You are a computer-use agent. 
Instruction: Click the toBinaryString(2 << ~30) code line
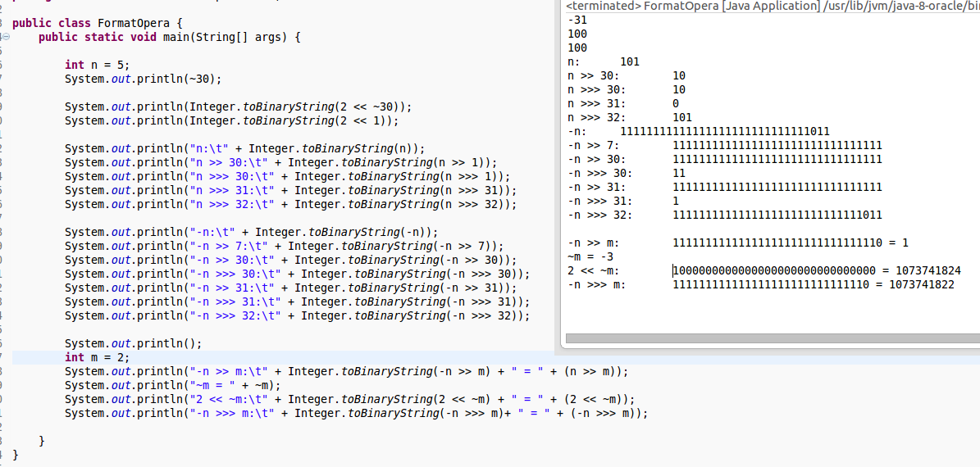click(x=238, y=107)
